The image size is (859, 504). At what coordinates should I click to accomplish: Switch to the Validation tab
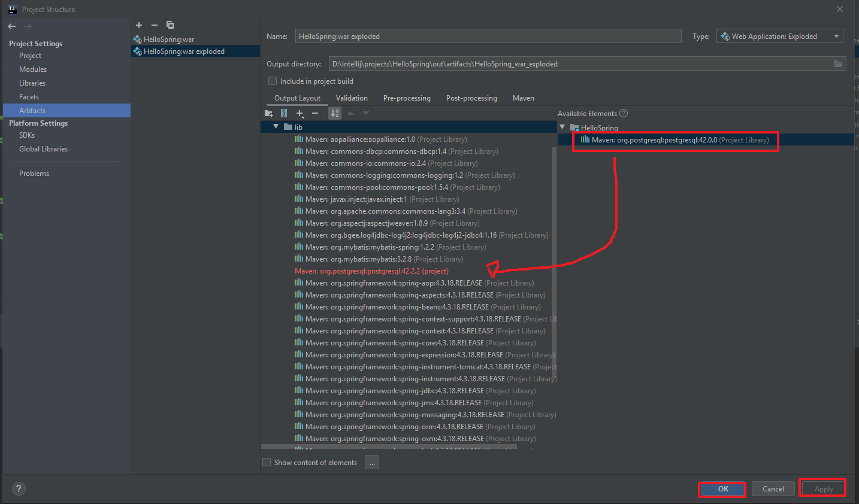point(352,98)
